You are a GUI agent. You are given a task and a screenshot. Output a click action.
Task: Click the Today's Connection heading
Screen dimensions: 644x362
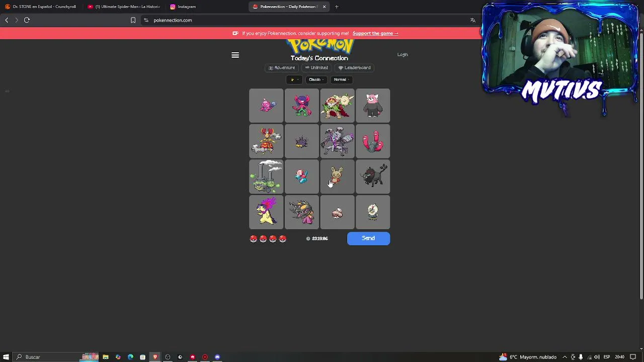pos(319,58)
